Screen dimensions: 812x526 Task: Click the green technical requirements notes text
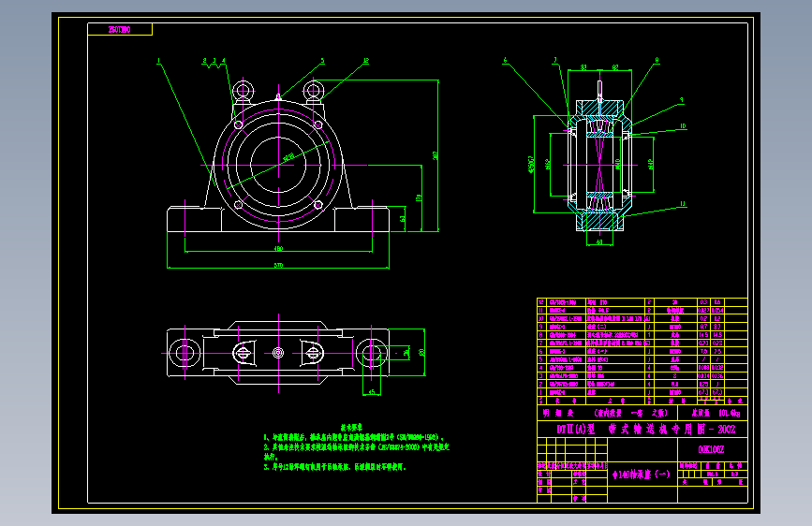click(x=356, y=447)
